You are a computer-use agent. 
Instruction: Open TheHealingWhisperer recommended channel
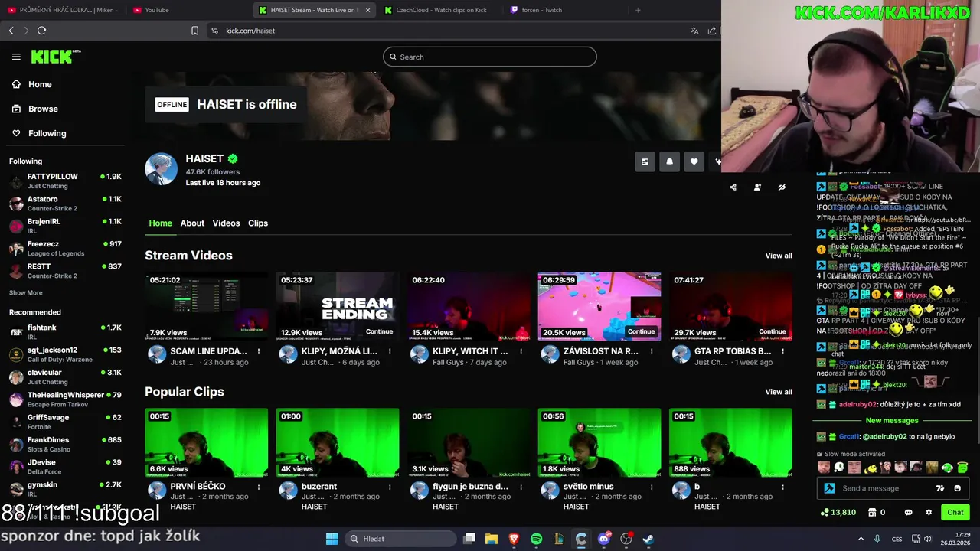pos(65,399)
